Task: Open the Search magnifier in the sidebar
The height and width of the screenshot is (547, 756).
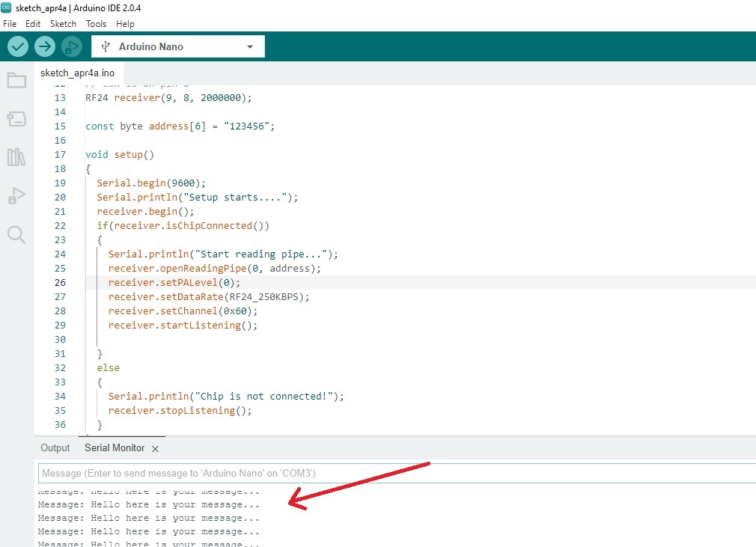Action: (16, 235)
